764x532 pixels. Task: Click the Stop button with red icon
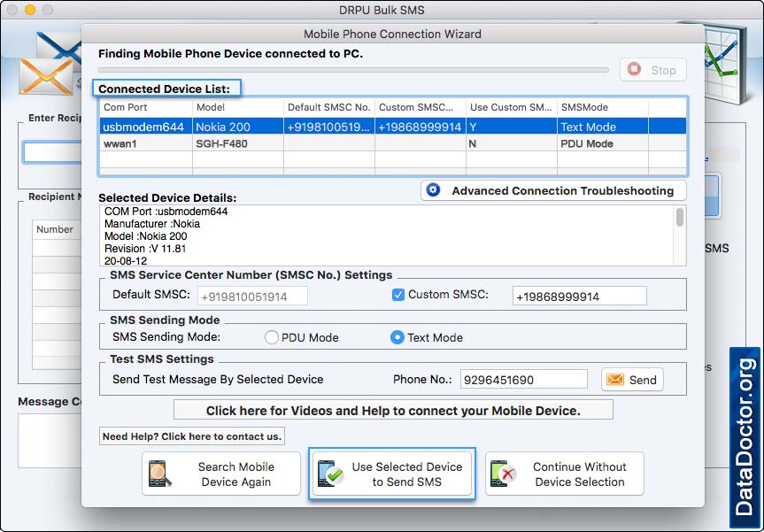point(653,70)
